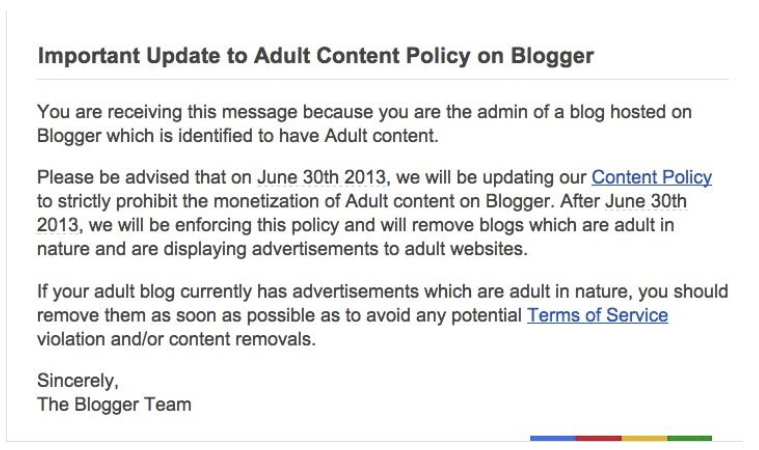Click the blue segment of the color bar

click(x=553, y=438)
